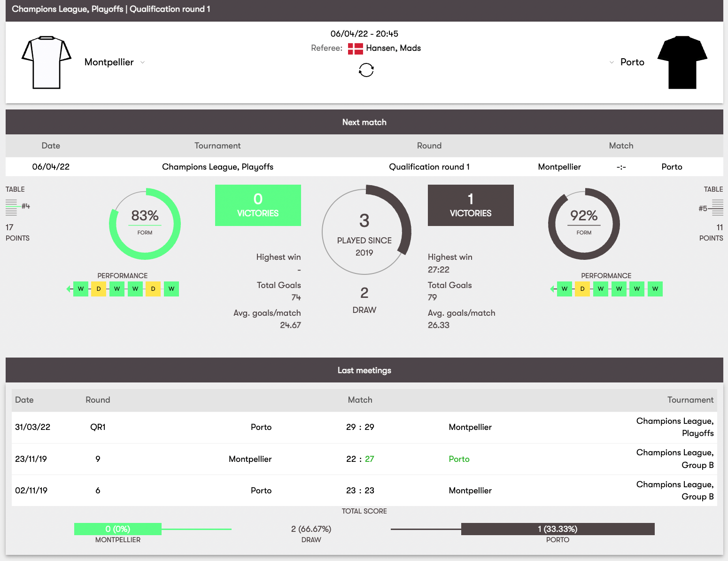728x561 pixels.
Task: Click the TOTAL SCORE label
Action: [364, 511]
